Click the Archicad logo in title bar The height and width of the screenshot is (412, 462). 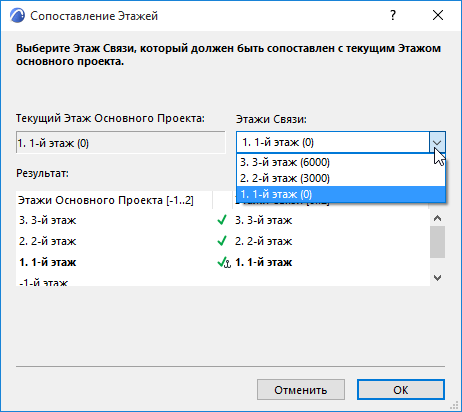[17, 16]
